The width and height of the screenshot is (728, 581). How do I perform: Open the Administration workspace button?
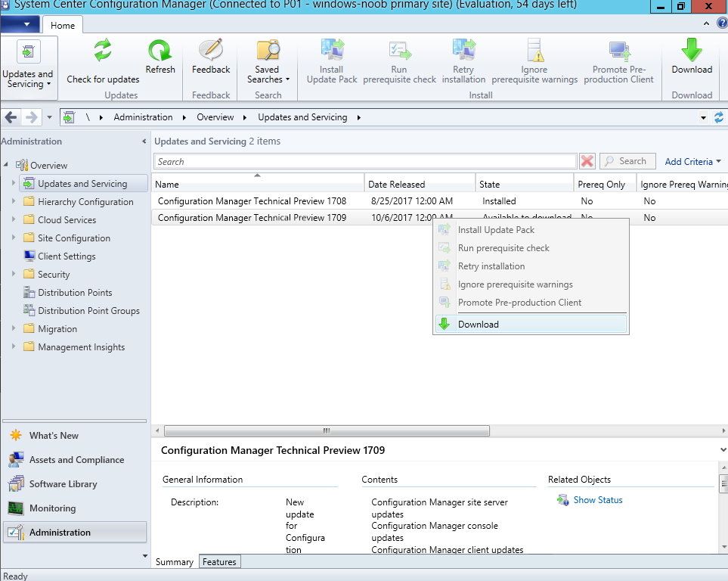(x=75, y=532)
